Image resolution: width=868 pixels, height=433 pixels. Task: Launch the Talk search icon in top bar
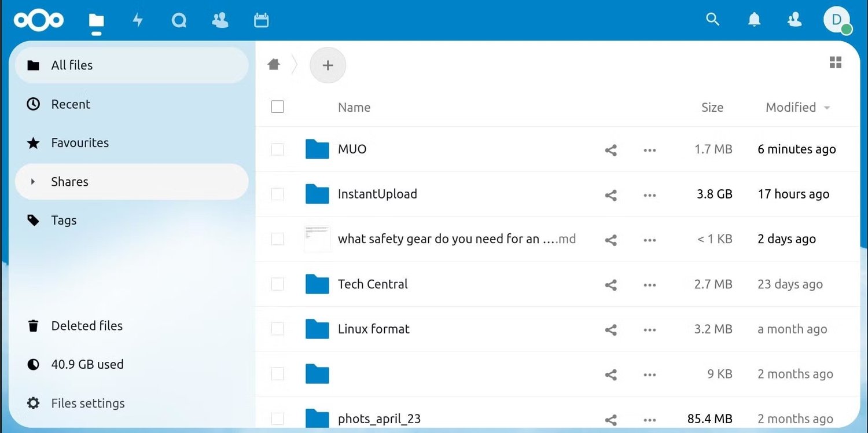pos(179,20)
